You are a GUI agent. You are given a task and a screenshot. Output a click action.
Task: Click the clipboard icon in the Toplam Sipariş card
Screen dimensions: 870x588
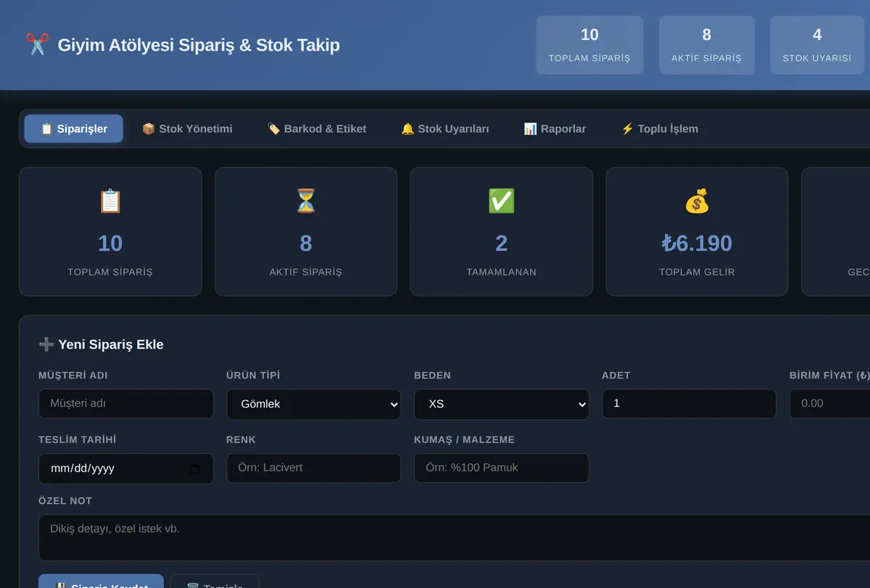[110, 201]
